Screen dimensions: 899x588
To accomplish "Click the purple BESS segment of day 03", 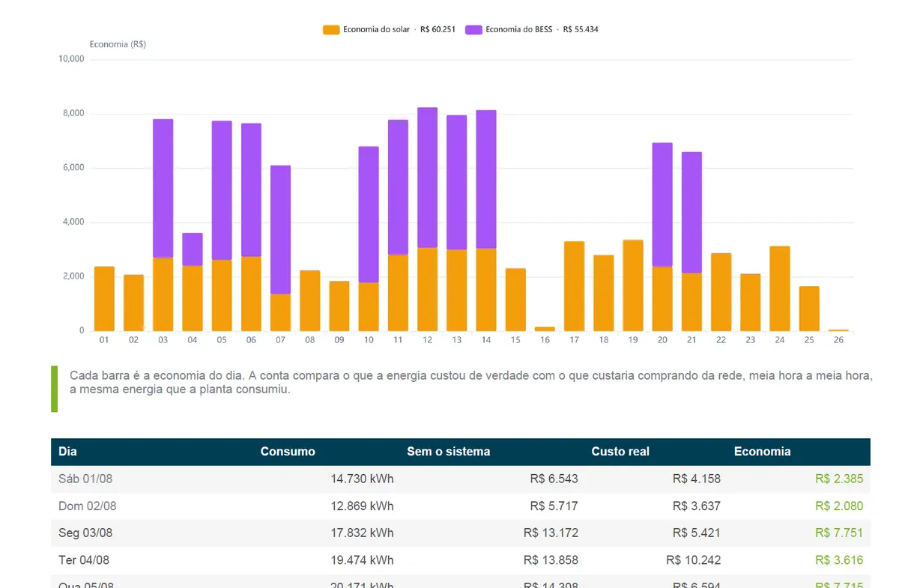I will click(163, 189).
